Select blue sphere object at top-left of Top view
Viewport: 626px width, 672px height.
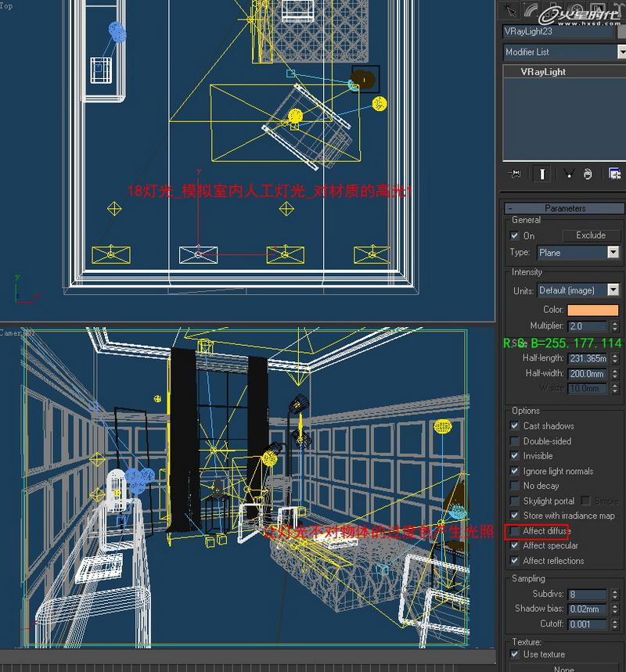point(117,32)
